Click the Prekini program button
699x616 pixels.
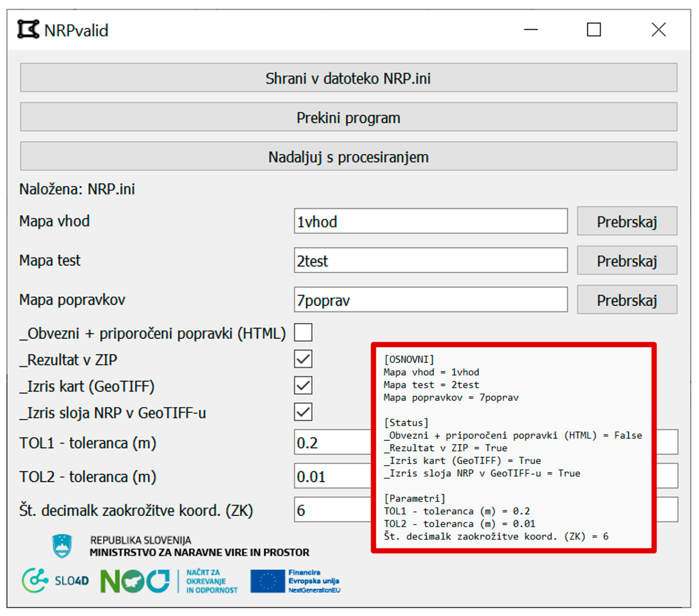coord(348,118)
